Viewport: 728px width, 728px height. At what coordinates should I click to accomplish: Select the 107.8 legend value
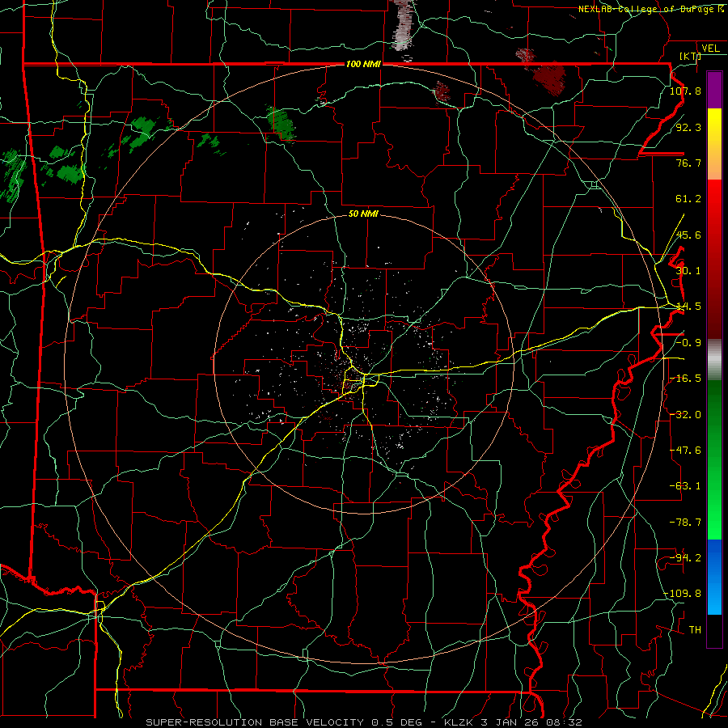(685, 91)
